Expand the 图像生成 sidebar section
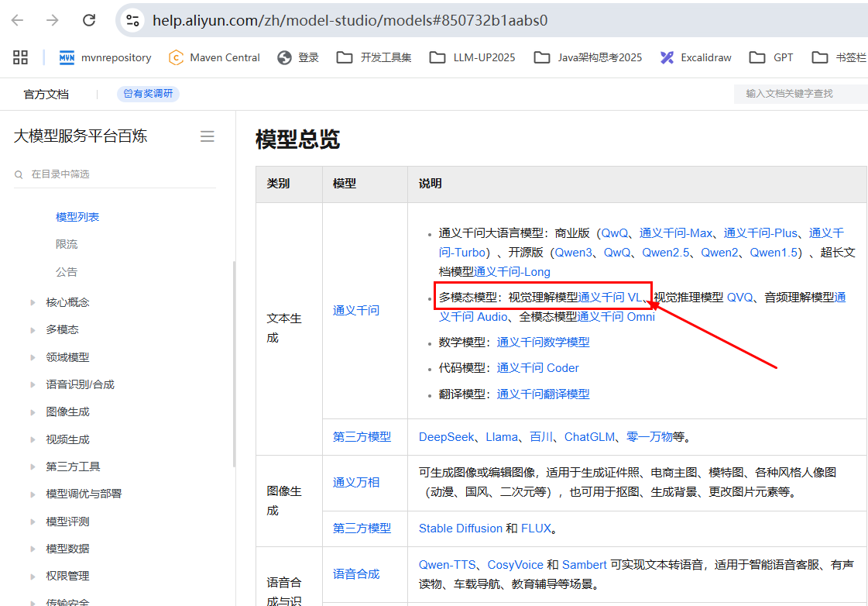Viewport: 868px width, 606px height. 67,411
